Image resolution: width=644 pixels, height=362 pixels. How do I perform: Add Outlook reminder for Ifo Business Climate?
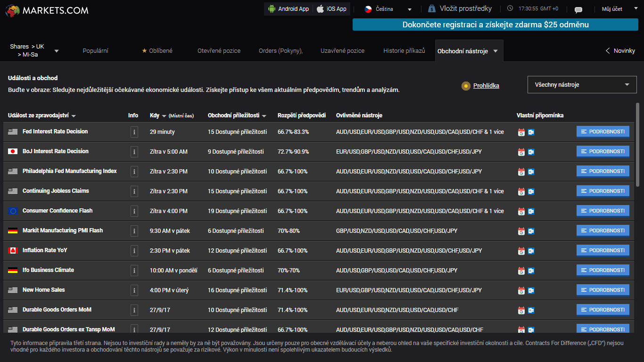531,271
